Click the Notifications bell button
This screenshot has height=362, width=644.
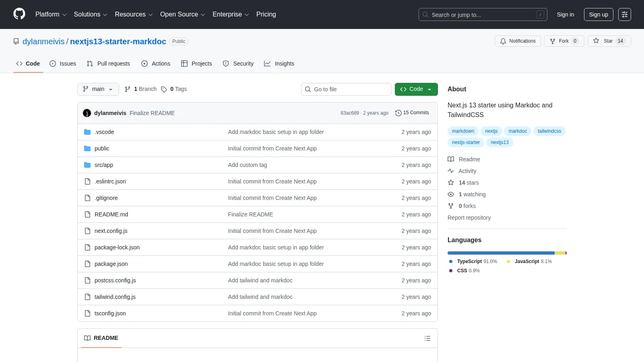[x=518, y=41]
